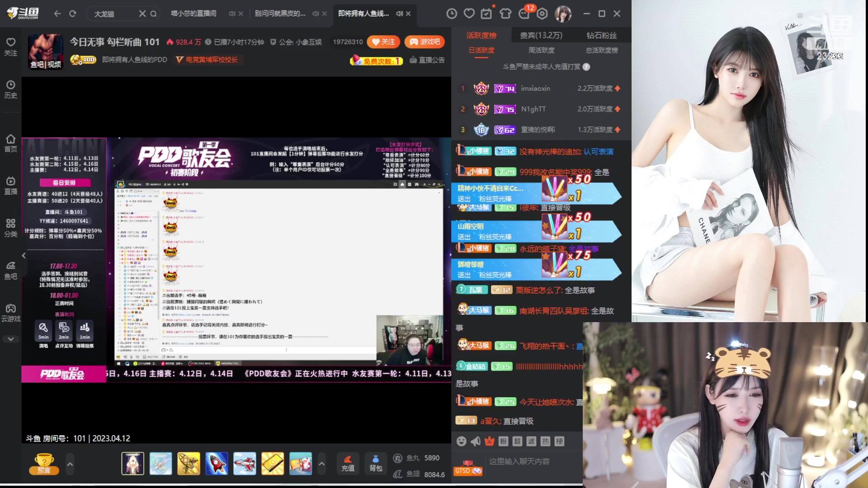Image resolution: width=868 pixels, height=488 pixels.
Task: Switch to the 周活跃度 ranking tab
Action: [542, 50]
